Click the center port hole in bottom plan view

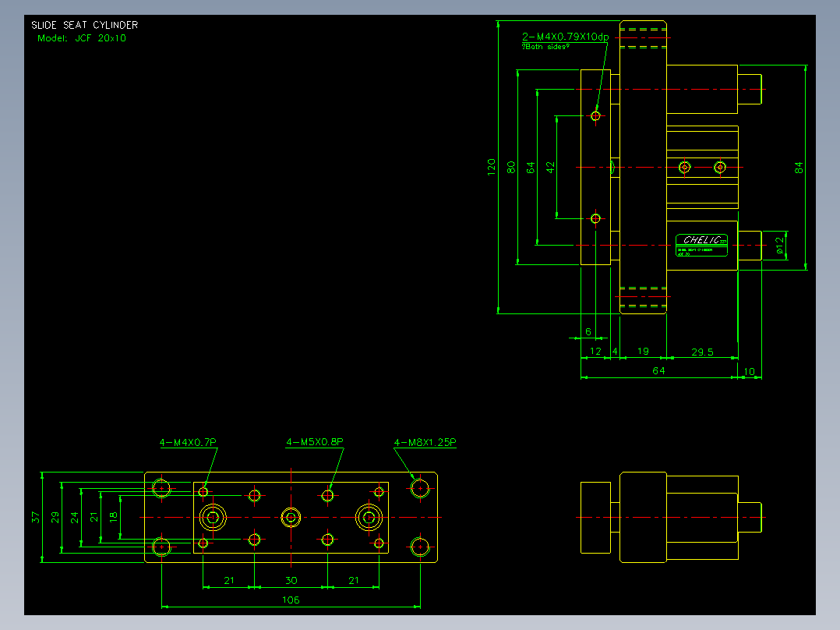[x=291, y=518]
